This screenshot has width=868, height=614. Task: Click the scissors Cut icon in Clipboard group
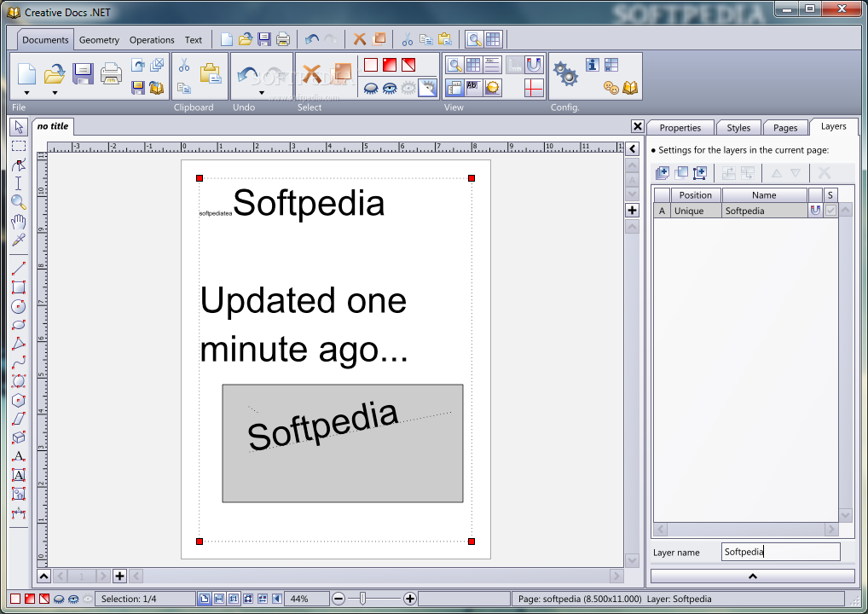coord(184,66)
